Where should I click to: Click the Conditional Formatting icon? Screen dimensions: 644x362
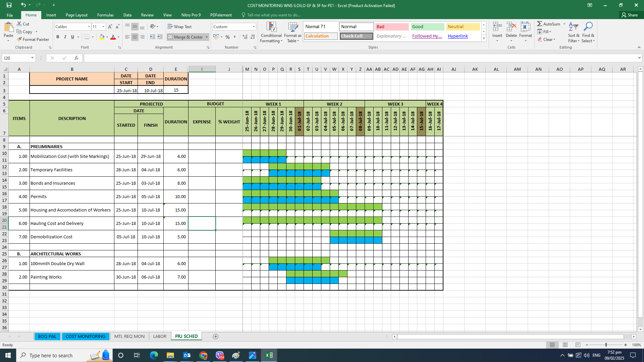271,27
